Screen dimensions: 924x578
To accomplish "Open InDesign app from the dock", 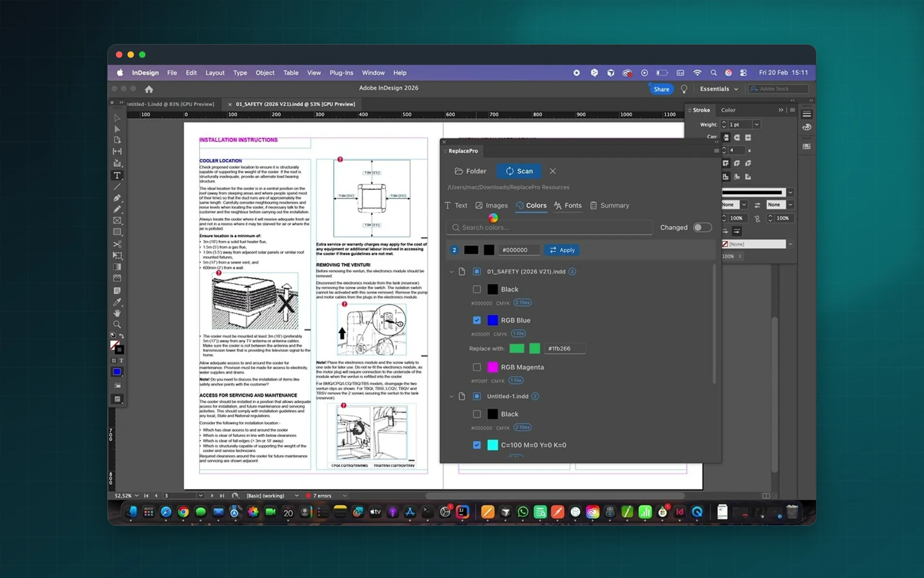I will coord(680,512).
